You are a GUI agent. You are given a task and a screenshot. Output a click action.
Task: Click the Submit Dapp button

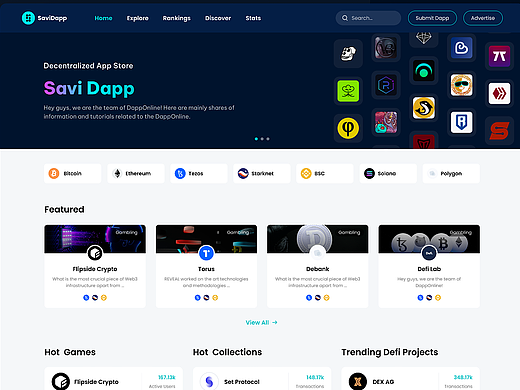(x=432, y=18)
